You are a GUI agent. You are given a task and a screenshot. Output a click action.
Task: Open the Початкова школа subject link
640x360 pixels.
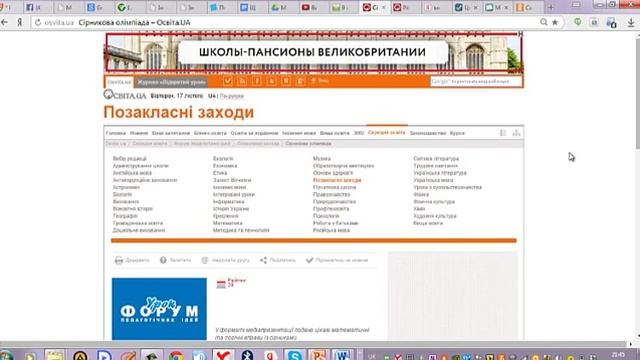[335, 187]
